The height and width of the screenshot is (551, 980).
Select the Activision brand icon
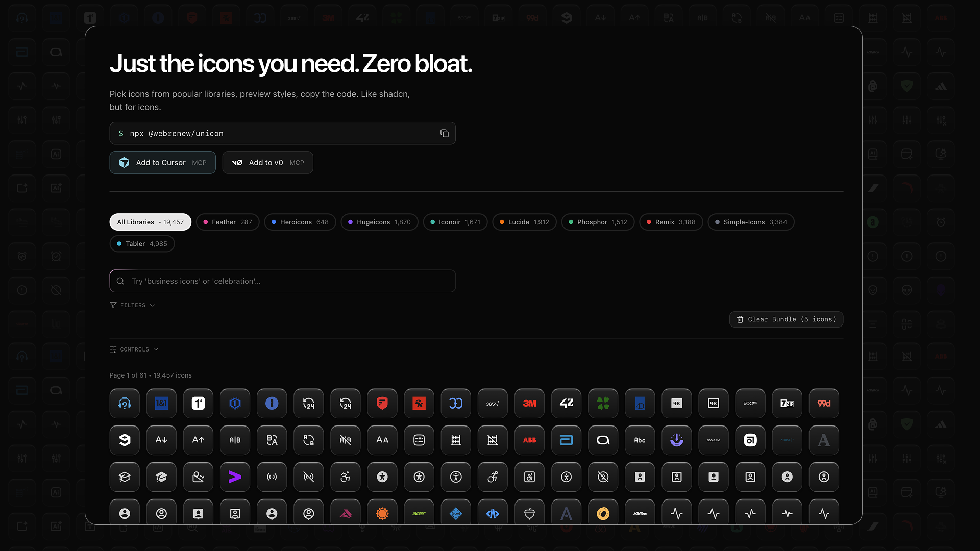(x=640, y=513)
